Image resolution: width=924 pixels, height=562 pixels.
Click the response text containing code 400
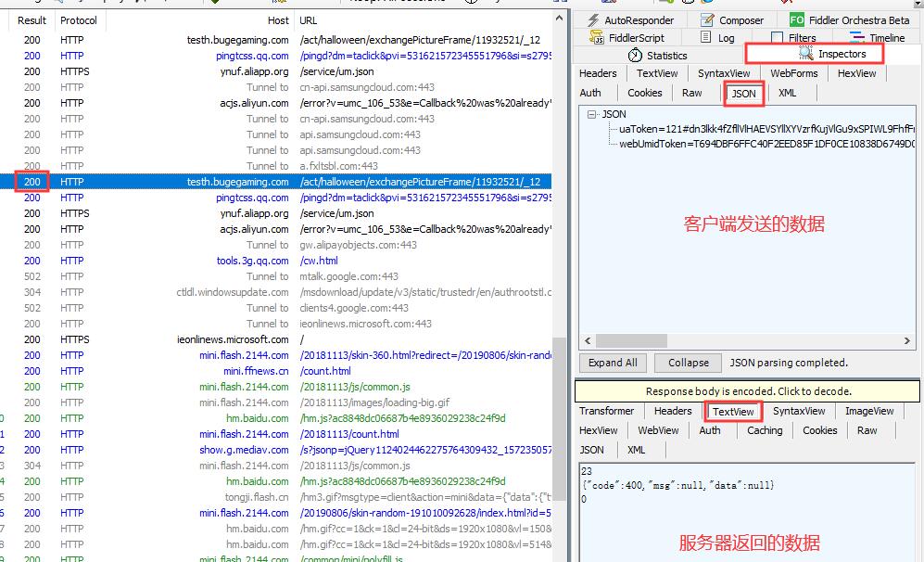[x=677, y=485]
